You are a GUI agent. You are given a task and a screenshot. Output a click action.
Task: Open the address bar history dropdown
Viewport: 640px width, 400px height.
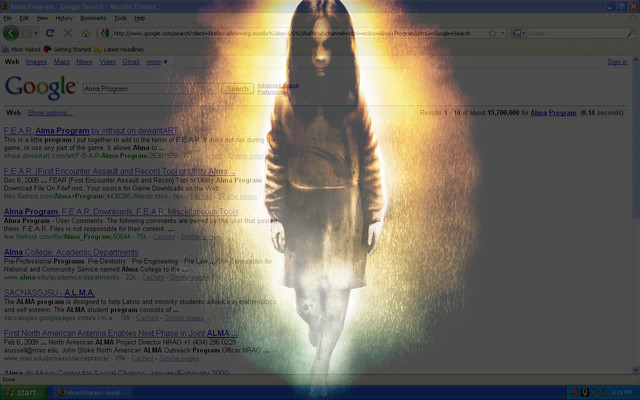(503, 33)
